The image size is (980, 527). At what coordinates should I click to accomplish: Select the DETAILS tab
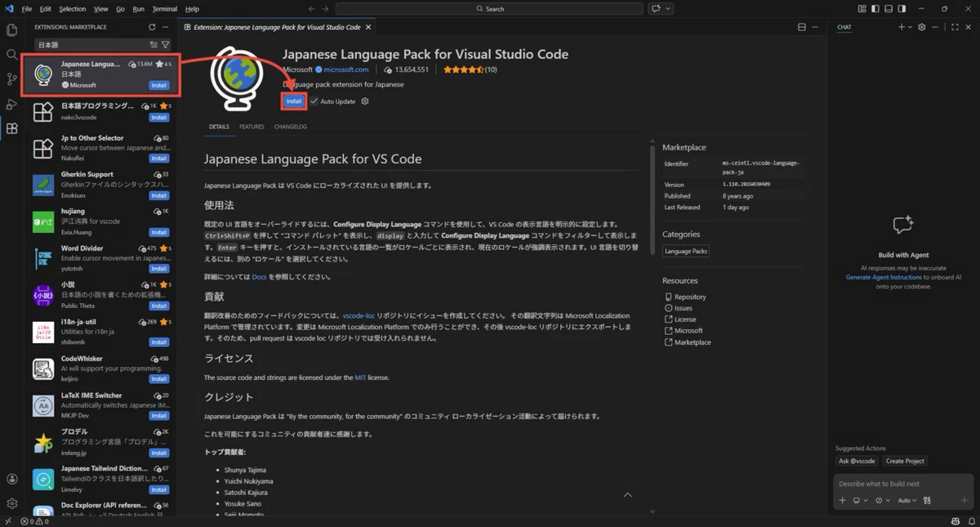click(219, 127)
